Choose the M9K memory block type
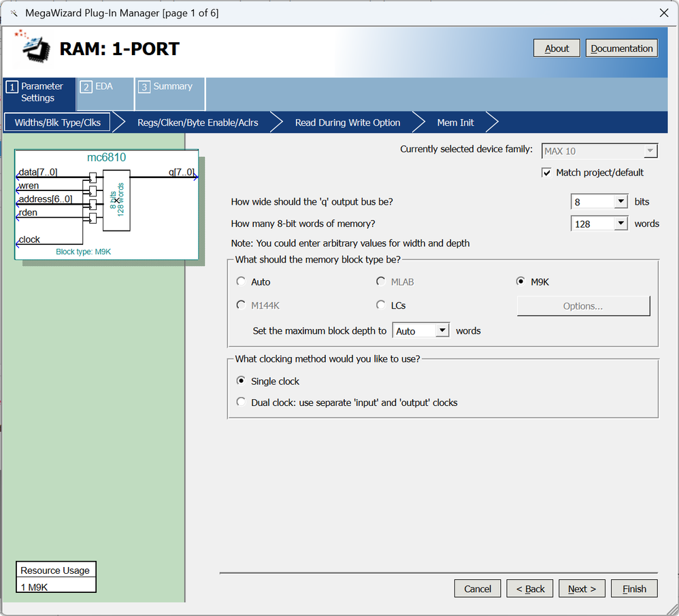This screenshot has height=616, width=679. pos(521,281)
